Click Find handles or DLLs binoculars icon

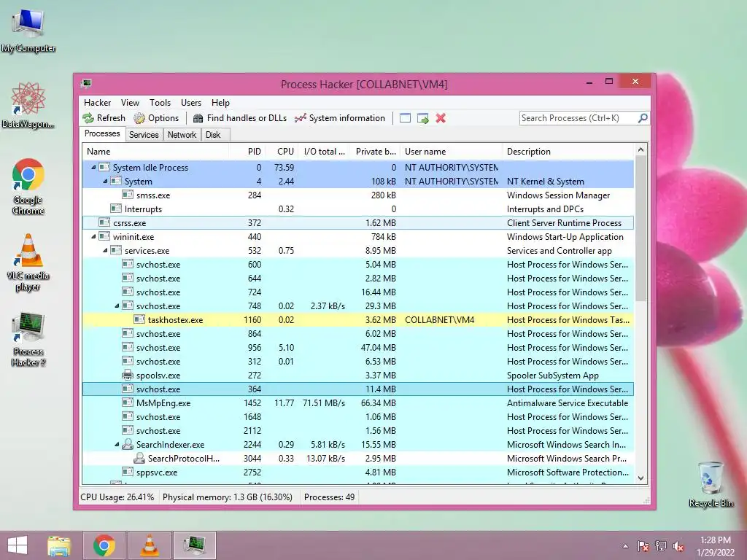(198, 118)
